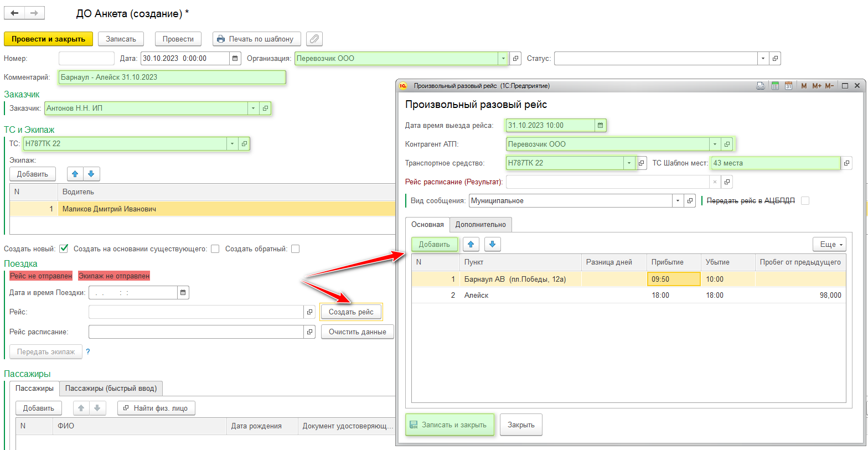Viewport: 868px width, 450px height.
Task: Switch to the Дополнительно tab
Action: (x=480, y=224)
